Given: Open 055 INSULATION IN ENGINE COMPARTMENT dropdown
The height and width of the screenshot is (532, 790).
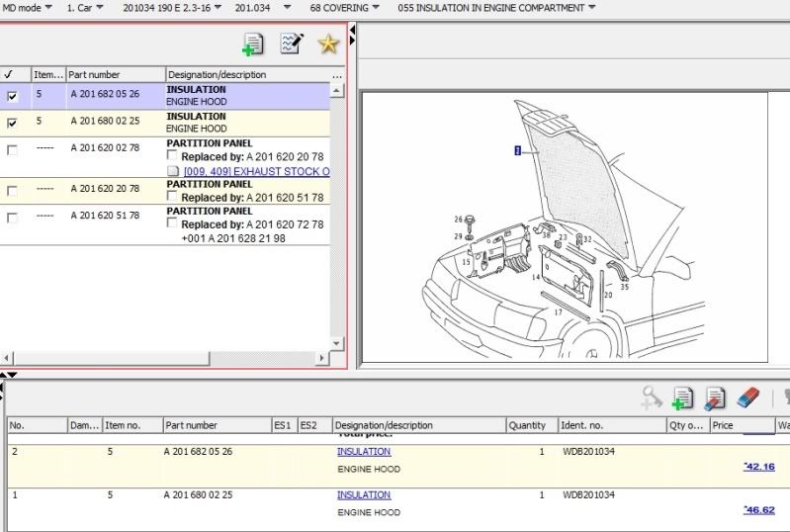Looking at the screenshot, I should point(496,8).
